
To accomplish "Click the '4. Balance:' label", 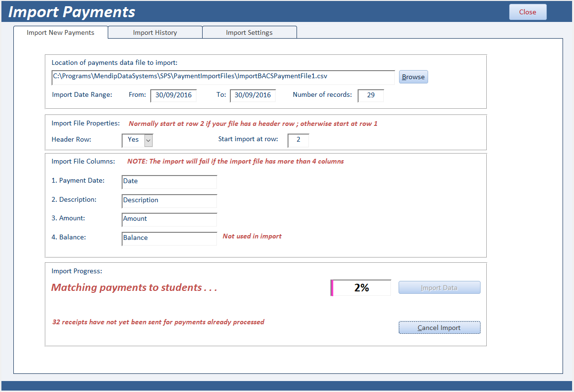I will point(69,237).
